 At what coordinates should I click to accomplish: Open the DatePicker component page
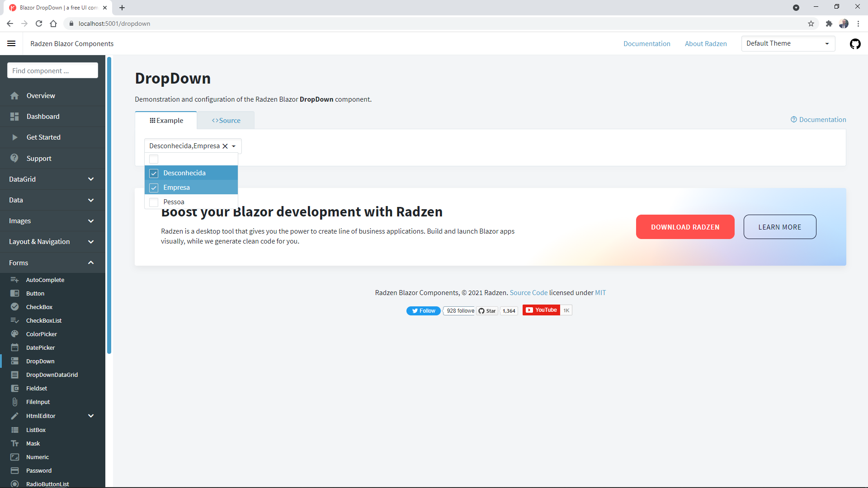click(x=40, y=347)
